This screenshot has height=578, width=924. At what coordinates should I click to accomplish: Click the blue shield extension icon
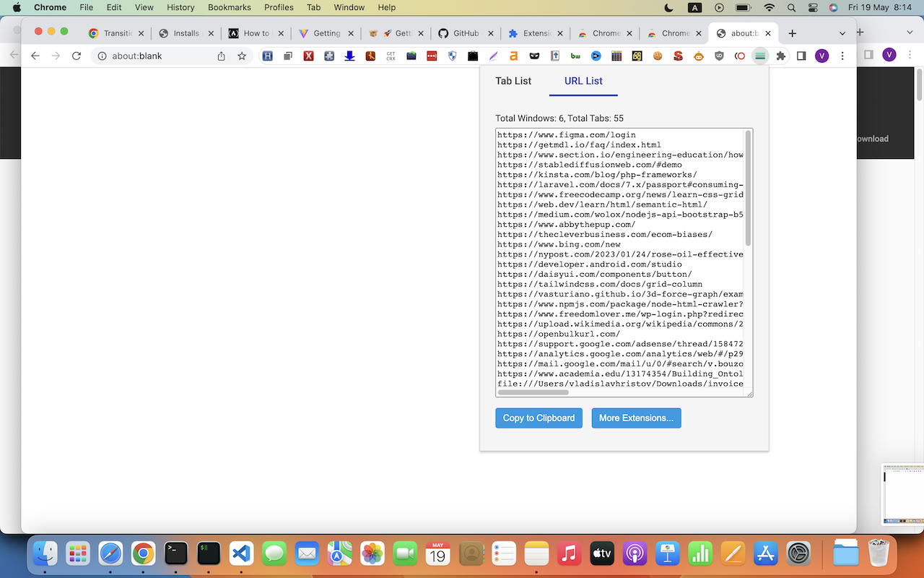(453, 56)
